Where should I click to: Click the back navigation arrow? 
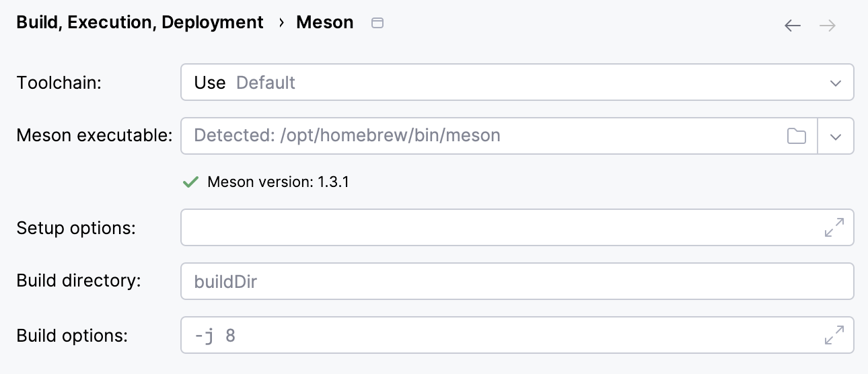click(793, 26)
